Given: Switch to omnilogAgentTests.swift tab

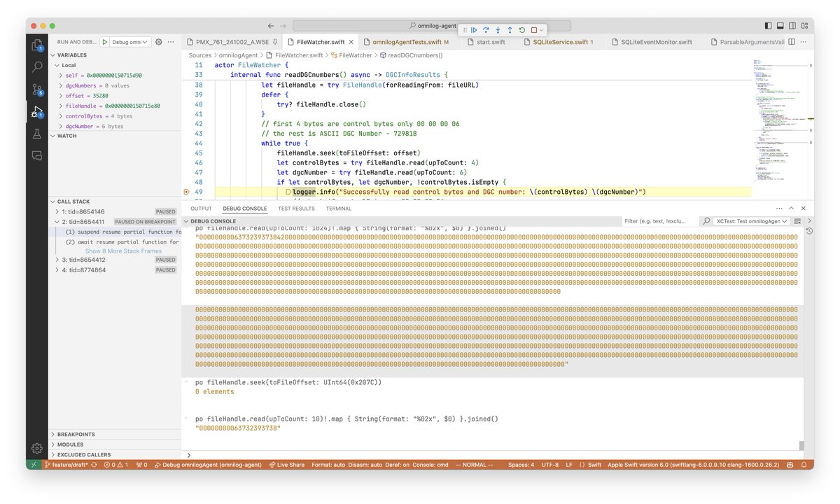Looking at the screenshot, I should pos(406,42).
